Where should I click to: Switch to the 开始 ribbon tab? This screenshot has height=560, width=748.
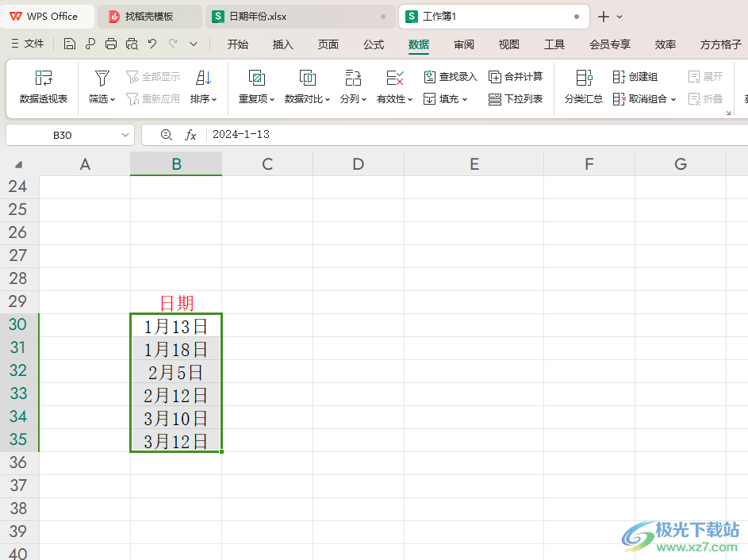click(237, 44)
